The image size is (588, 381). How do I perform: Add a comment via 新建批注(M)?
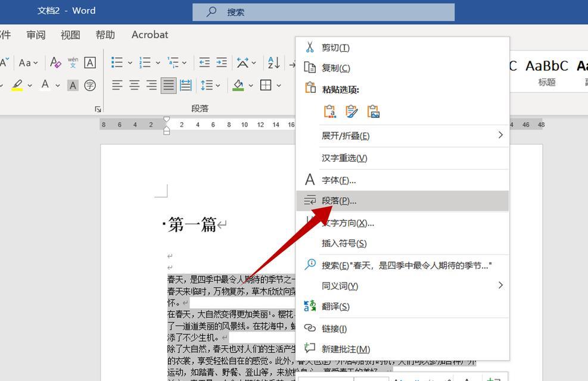point(402,349)
